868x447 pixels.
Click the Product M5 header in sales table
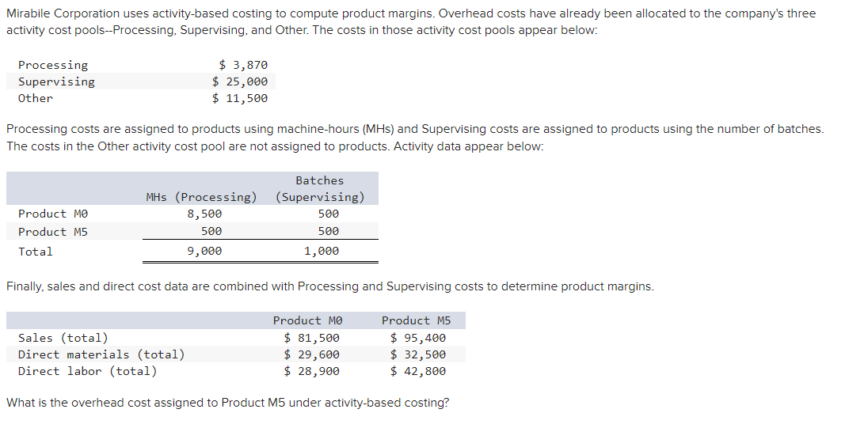pos(417,320)
